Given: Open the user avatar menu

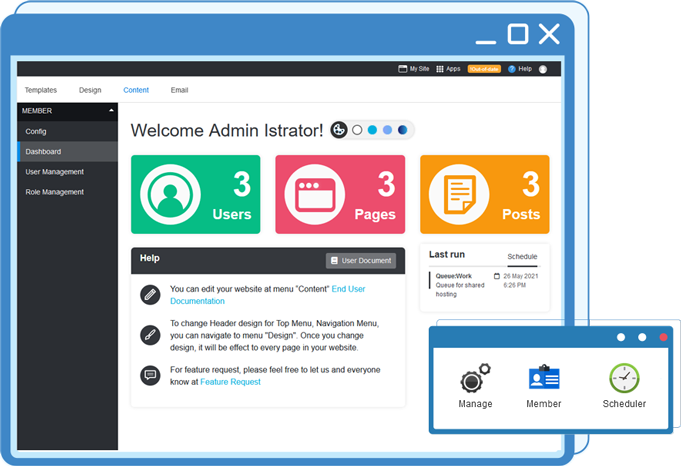Looking at the screenshot, I should pos(543,69).
